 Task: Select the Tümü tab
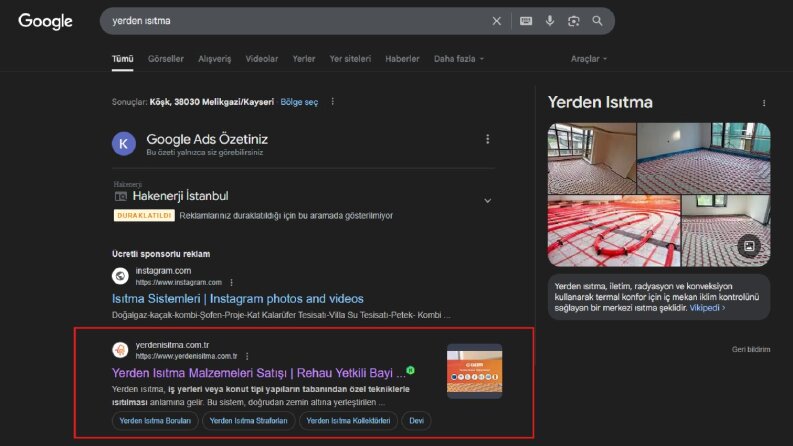click(x=122, y=59)
